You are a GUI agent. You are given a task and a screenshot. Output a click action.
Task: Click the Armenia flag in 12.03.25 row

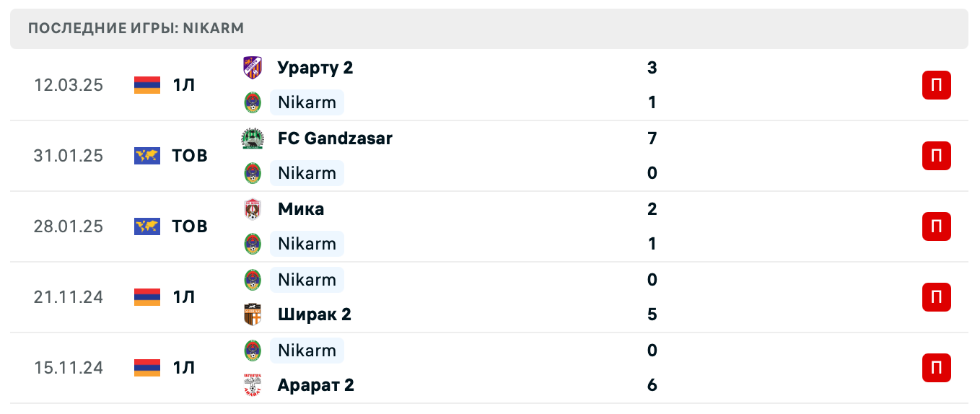(x=147, y=85)
